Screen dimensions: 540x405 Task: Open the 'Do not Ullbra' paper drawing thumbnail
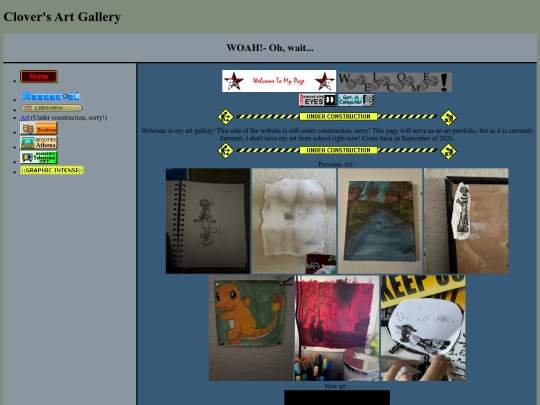pos(423,328)
